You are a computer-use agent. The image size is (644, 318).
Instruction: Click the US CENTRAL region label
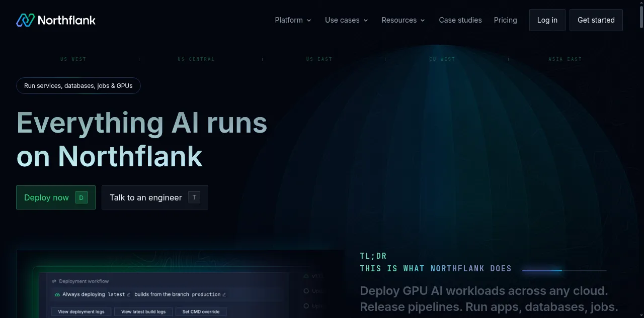tap(196, 59)
